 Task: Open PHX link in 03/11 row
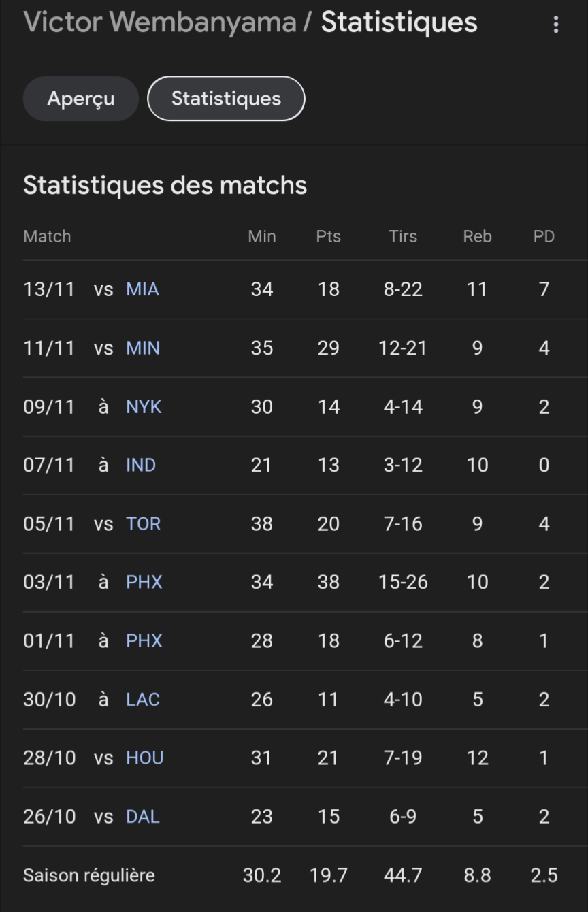point(144,582)
